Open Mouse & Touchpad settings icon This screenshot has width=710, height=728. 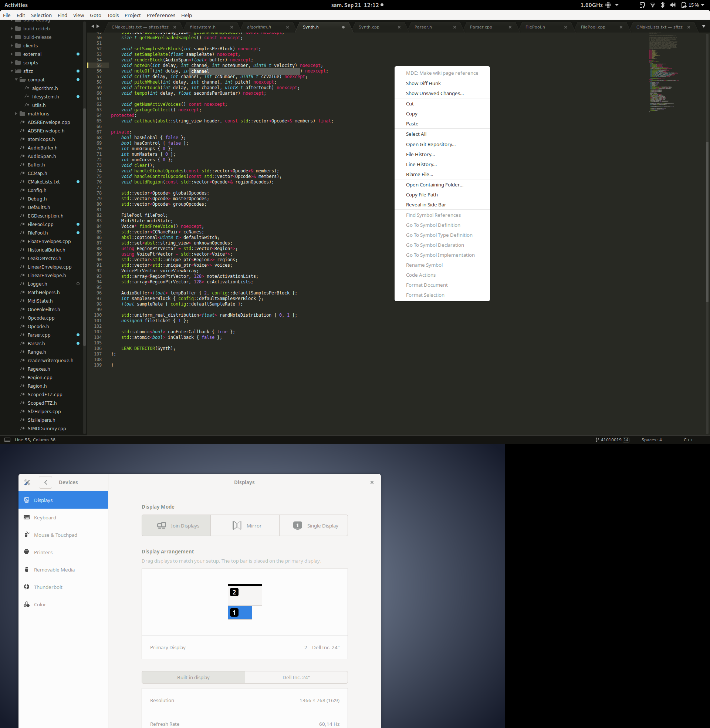27,535
